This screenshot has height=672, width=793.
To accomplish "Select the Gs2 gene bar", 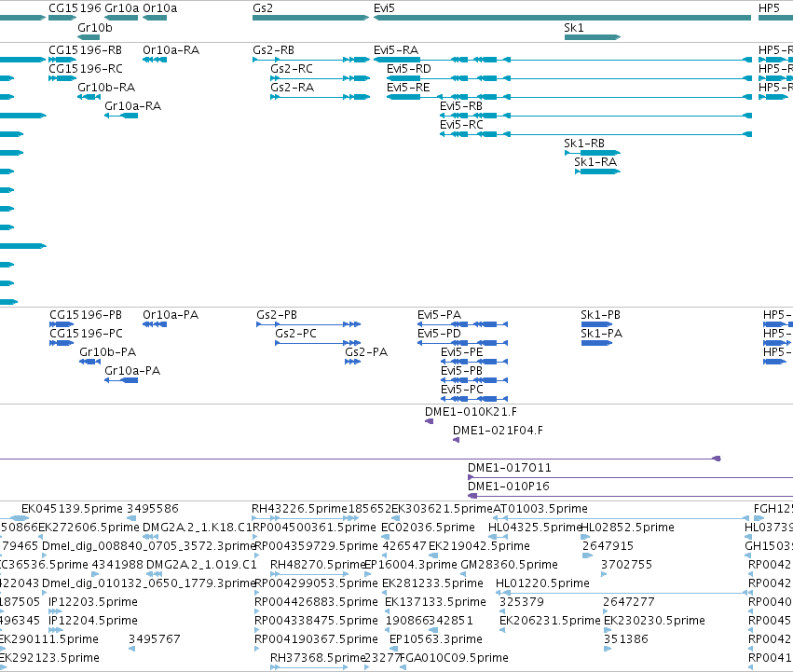I will coord(311,18).
